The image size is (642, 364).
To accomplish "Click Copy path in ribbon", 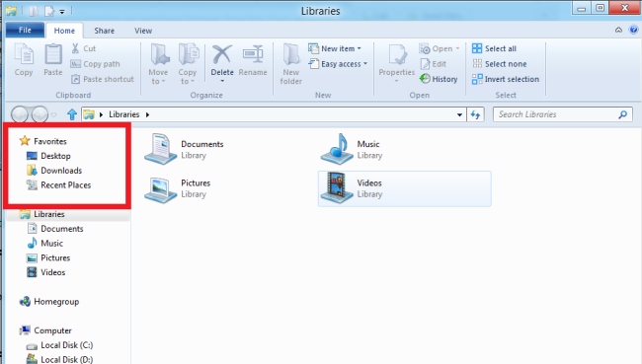I will (x=96, y=64).
